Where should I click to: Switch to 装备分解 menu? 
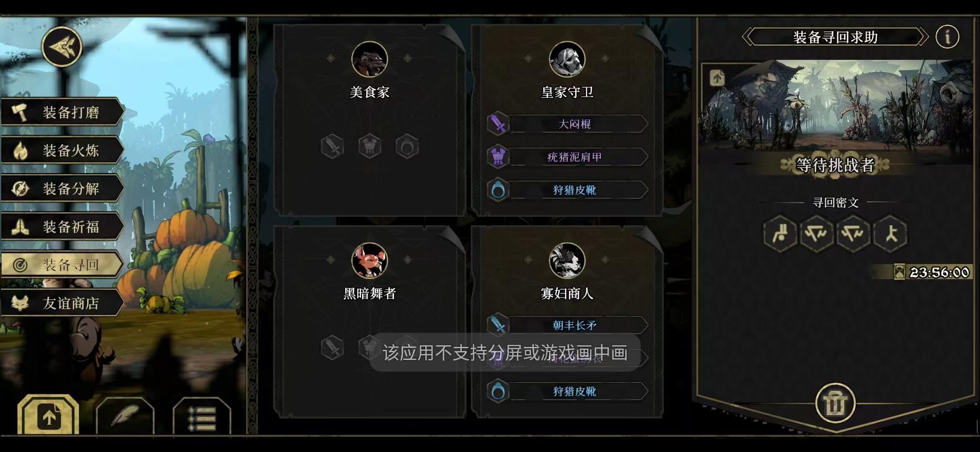[x=63, y=189]
